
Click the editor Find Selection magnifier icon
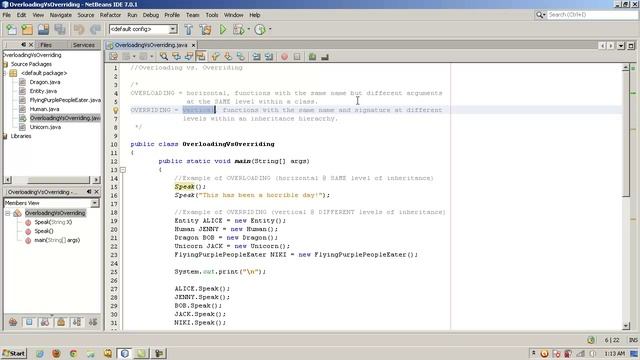click(x=164, y=57)
